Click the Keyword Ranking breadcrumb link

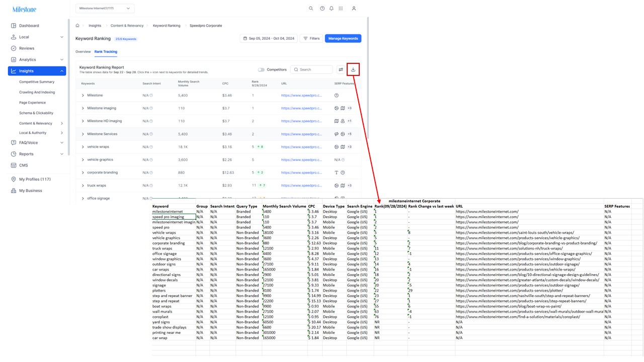167,26
